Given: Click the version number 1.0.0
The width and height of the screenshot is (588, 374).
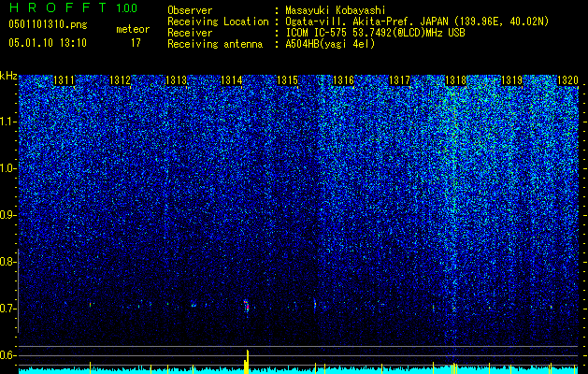Looking at the screenshot, I should (x=127, y=8).
